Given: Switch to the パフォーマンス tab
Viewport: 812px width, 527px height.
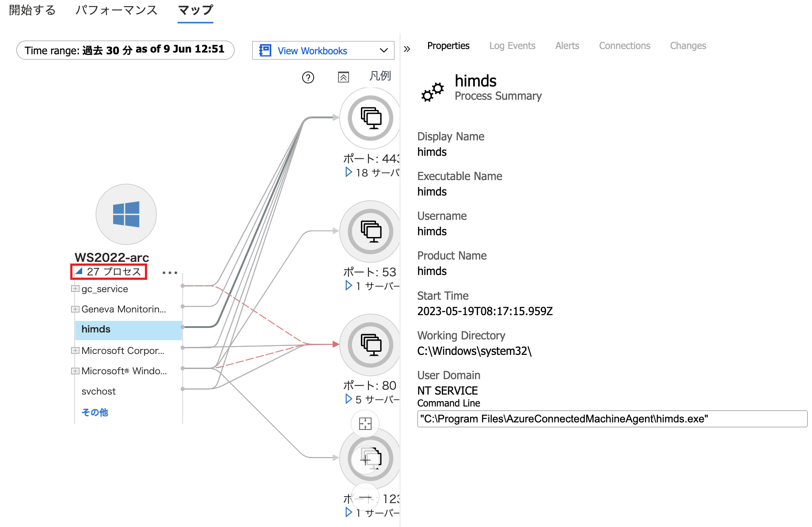Looking at the screenshot, I should (x=117, y=10).
